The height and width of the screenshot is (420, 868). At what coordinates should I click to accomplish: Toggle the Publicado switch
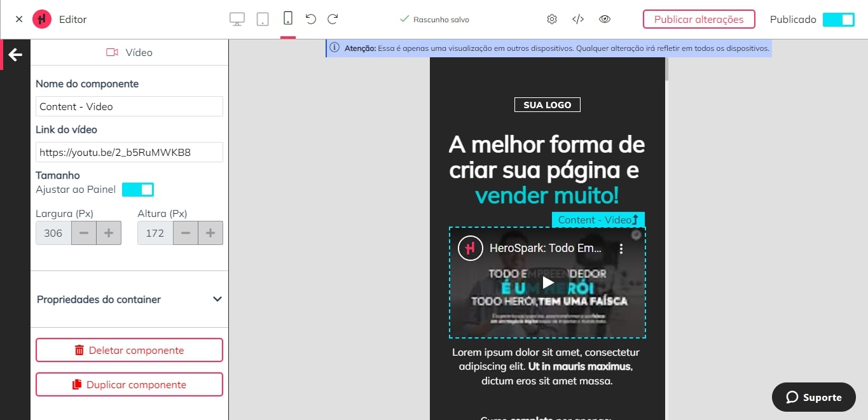click(x=838, y=20)
